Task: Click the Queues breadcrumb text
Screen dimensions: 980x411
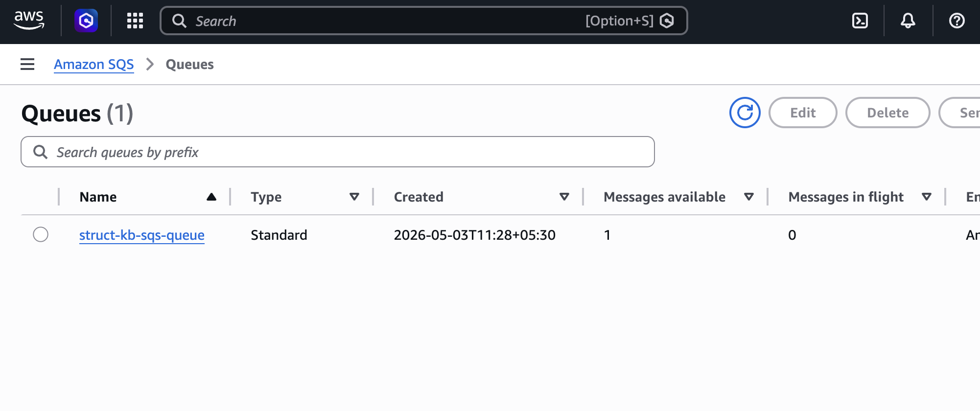Action: 190,64
